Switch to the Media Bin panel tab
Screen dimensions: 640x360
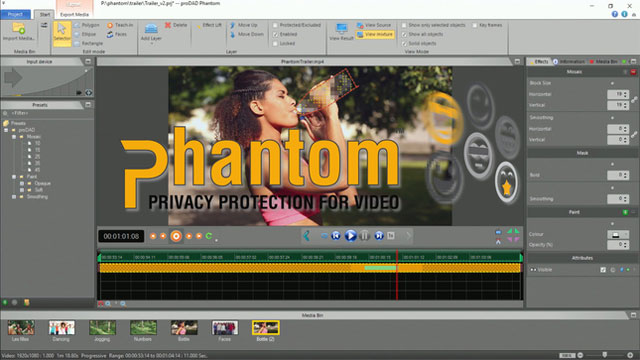click(x=604, y=62)
